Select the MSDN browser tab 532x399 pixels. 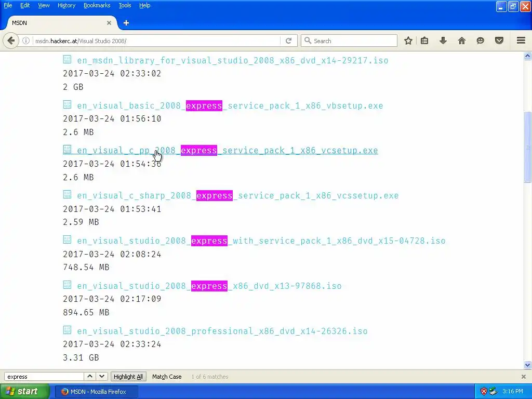(x=61, y=23)
